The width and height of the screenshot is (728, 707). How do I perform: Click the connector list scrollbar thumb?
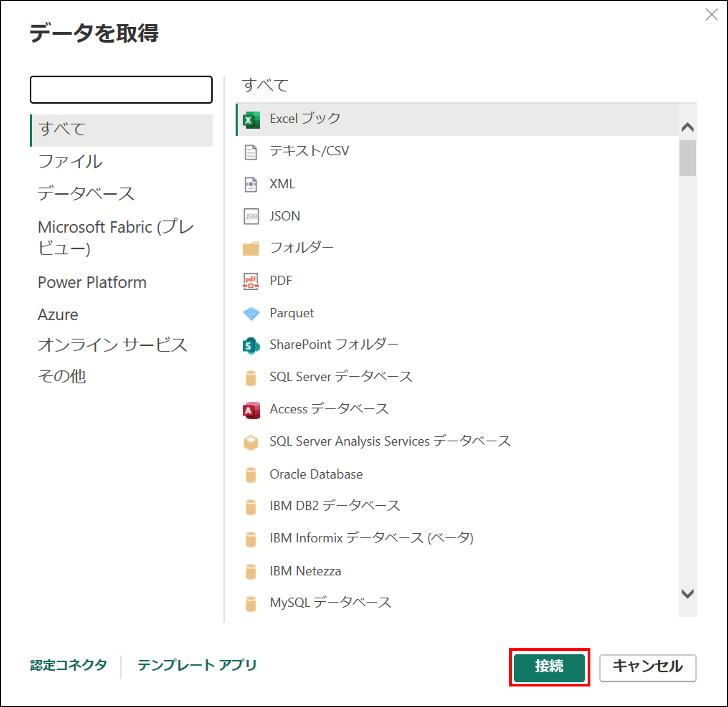coord(688,158)
